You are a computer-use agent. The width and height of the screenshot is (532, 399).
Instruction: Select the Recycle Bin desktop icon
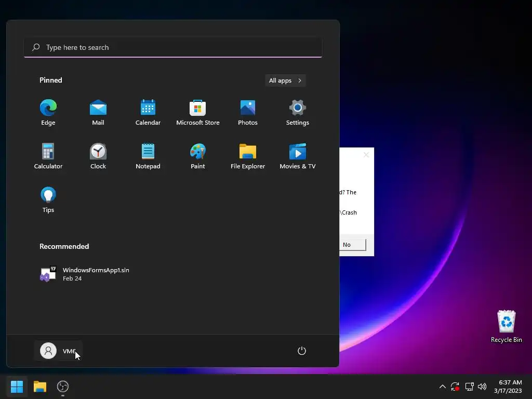(x=506, y=326)
